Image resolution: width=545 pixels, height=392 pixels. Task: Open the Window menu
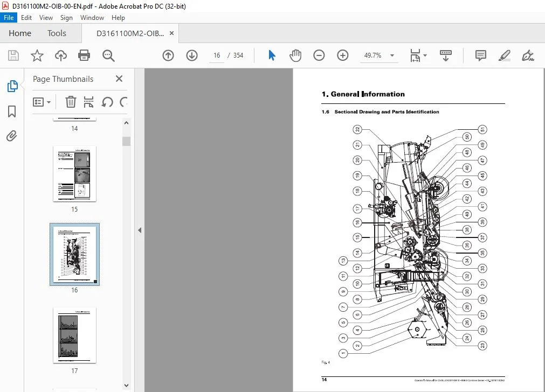click(x=92, y=18)
